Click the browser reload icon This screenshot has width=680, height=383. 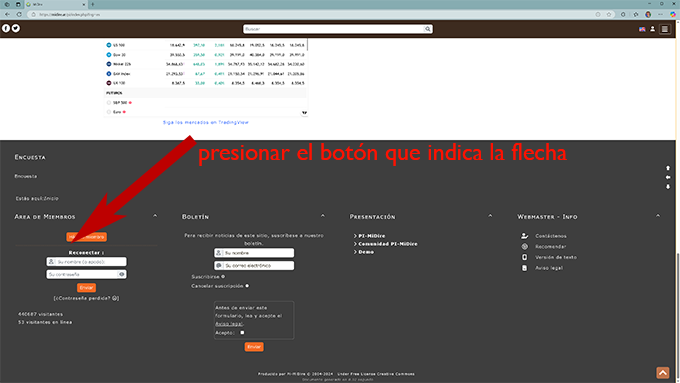[x=19, y=14]
